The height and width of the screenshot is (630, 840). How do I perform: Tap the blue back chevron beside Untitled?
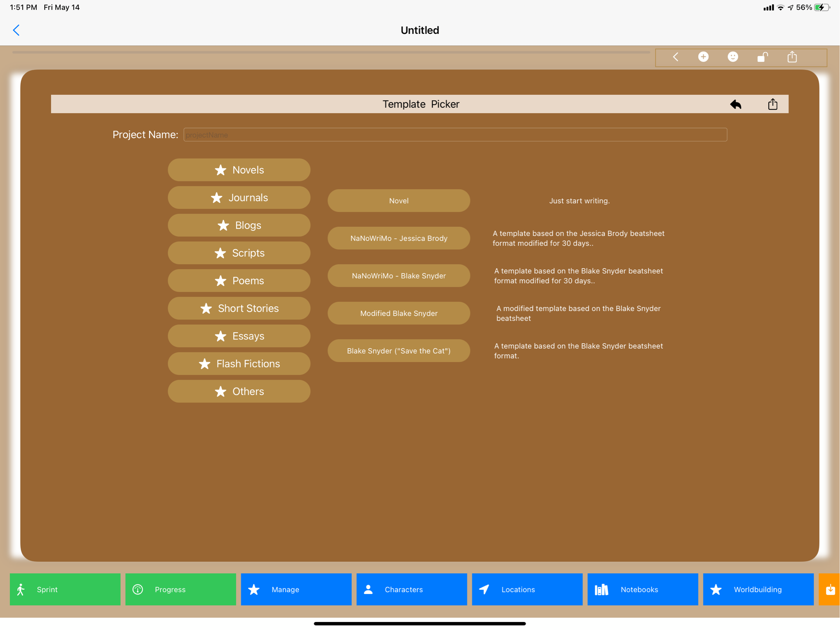point(16,30)
